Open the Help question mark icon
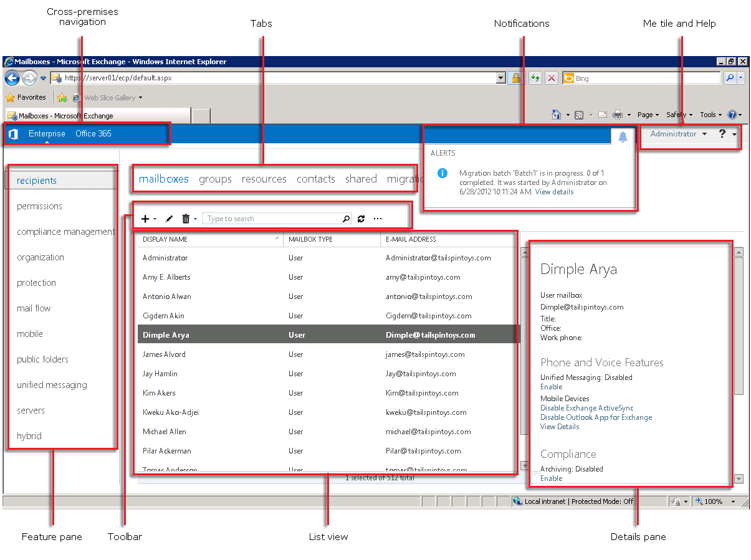Screen dimensions: 751x560 722,134
